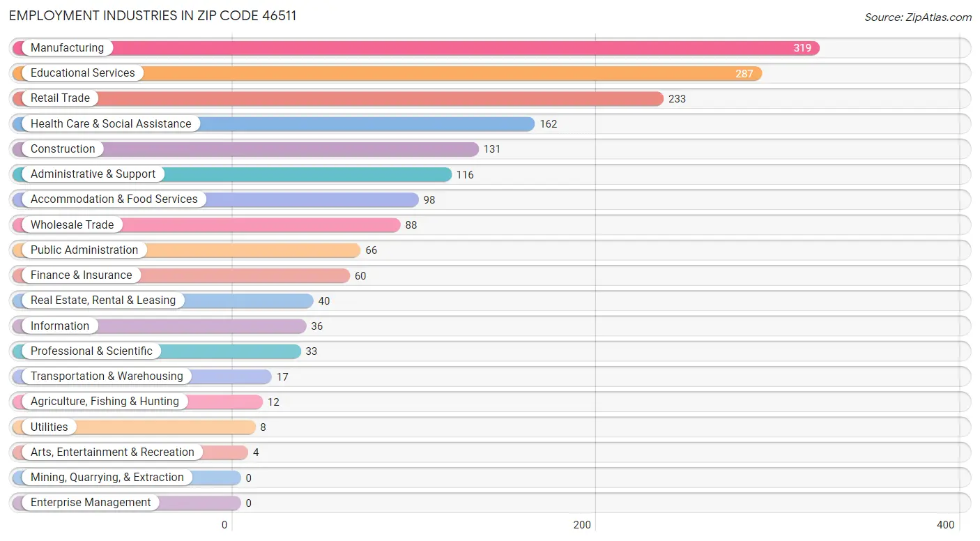Select the value 98 beside Accommodation bar

[x=429, y=200]
